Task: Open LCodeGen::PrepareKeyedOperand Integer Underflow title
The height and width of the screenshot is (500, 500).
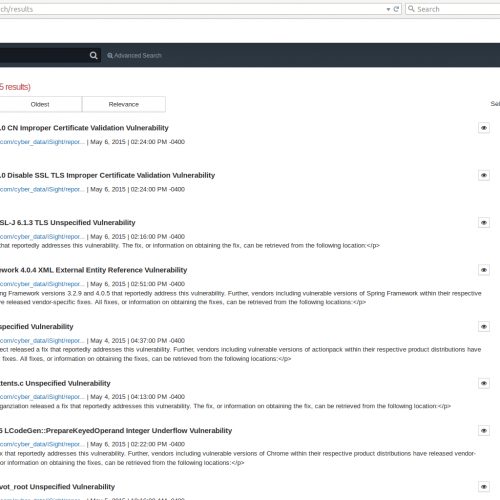Action: (116, 431)
